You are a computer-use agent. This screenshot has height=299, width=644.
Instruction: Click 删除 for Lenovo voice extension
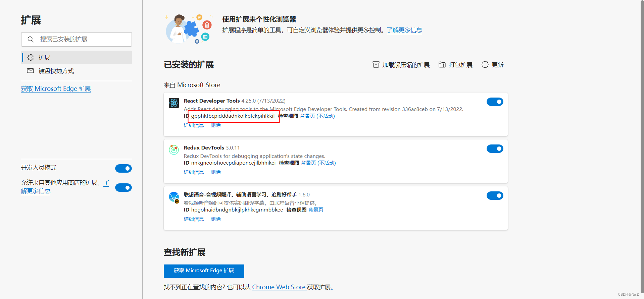pos(215,219)
